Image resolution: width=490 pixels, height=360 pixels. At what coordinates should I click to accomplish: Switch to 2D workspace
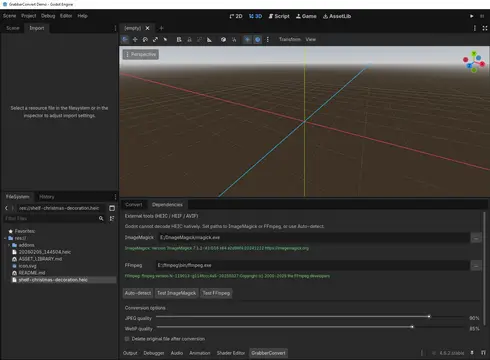[x=236, y=16]
